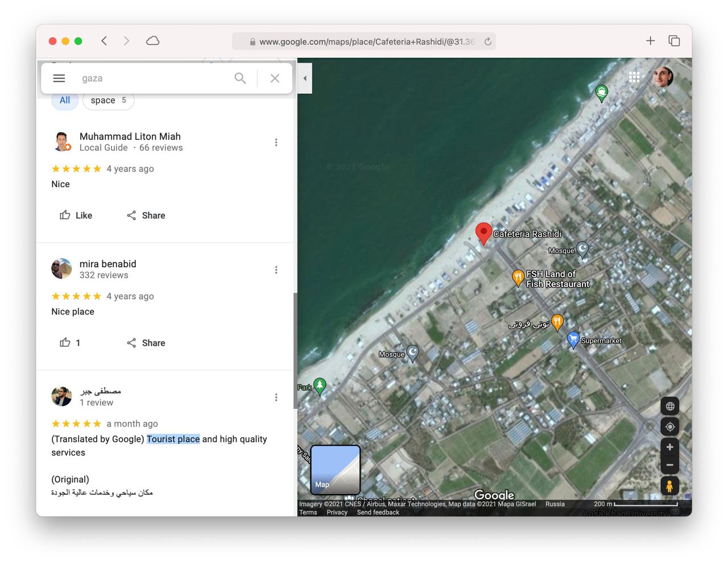This screenshot has height=564, width=728.
Task: Go back in the browser
Action: click(104, 41)
